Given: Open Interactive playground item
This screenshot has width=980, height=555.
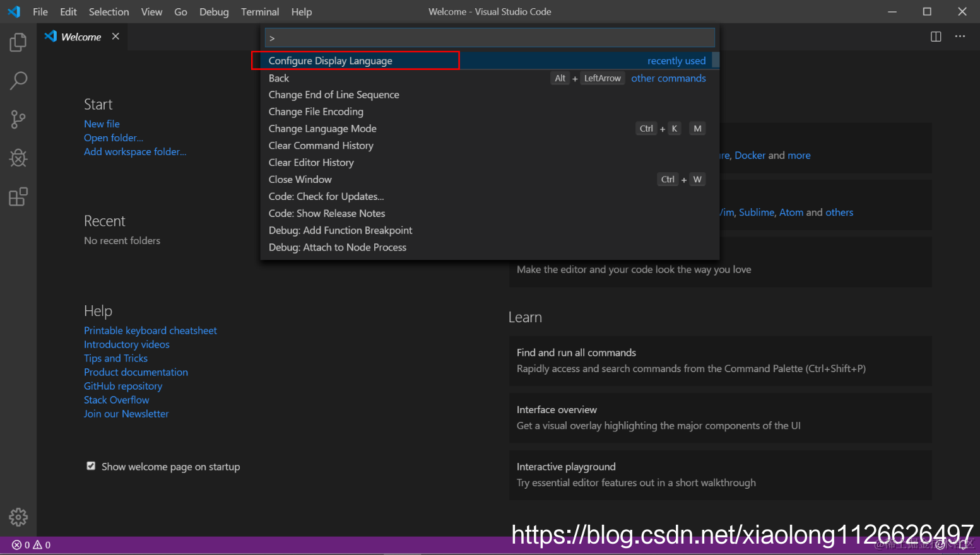Looking at the screenshot, I should [x=721, y=475].
